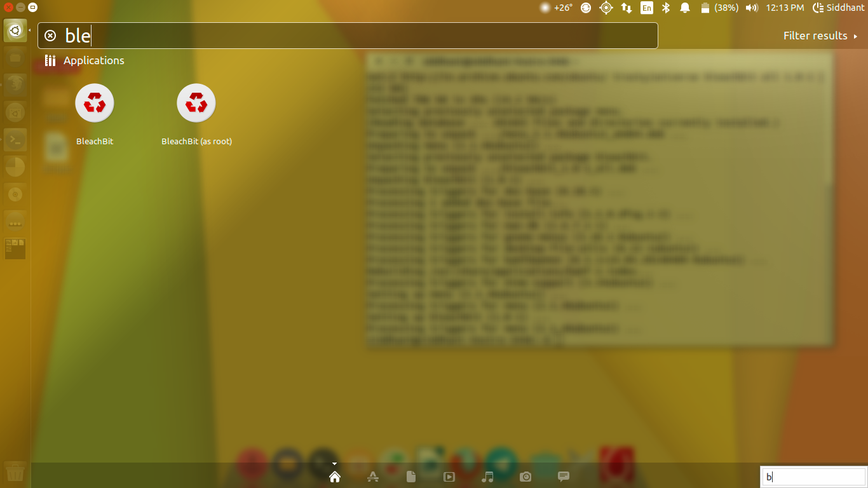This screenshot has height=488, width=868.
Task: Switch to the Applications lens in the Dash
Action: coord(373,477)
